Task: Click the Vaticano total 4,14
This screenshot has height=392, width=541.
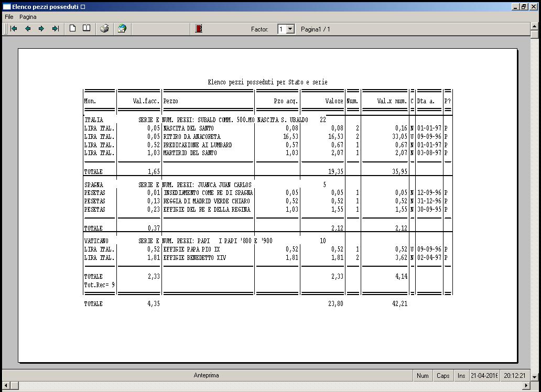Action: coord(401,276)
